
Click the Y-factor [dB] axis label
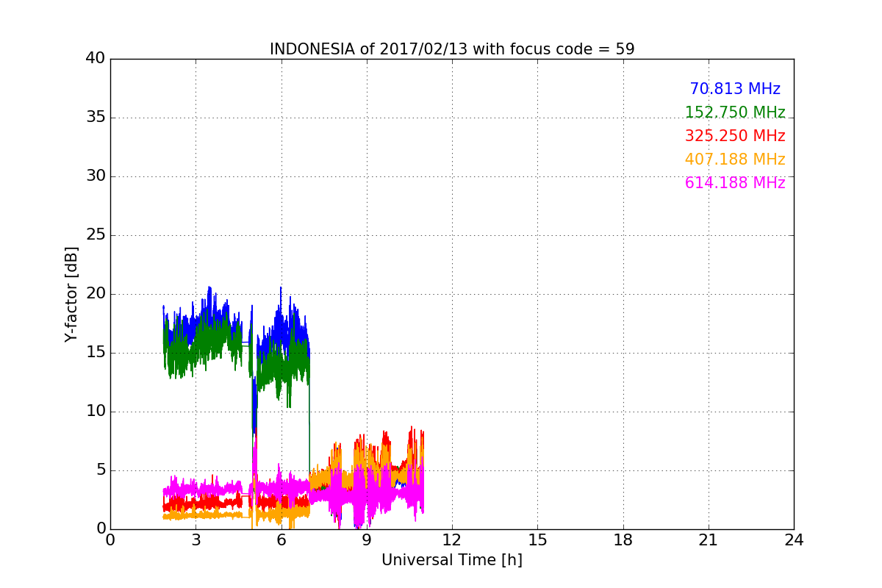tap(71, 294)
